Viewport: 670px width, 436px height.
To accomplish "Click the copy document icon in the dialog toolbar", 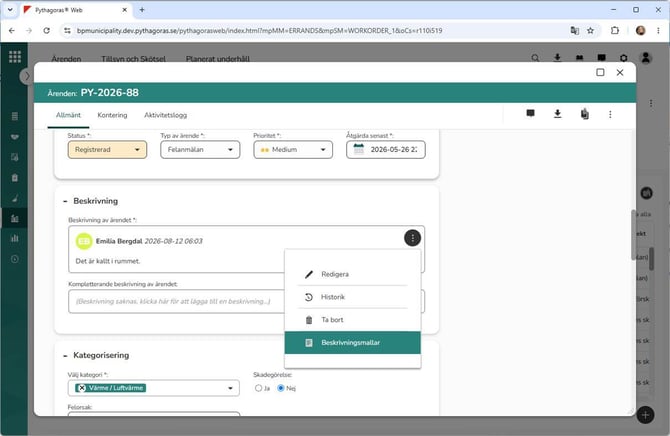I will [x=585, y=114].
